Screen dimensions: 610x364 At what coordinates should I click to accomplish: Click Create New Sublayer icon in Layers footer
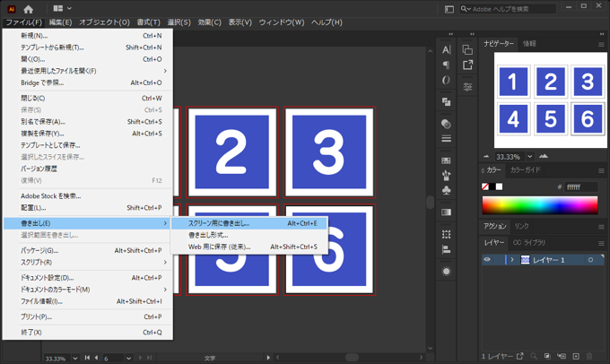click(x=562, y=356)
